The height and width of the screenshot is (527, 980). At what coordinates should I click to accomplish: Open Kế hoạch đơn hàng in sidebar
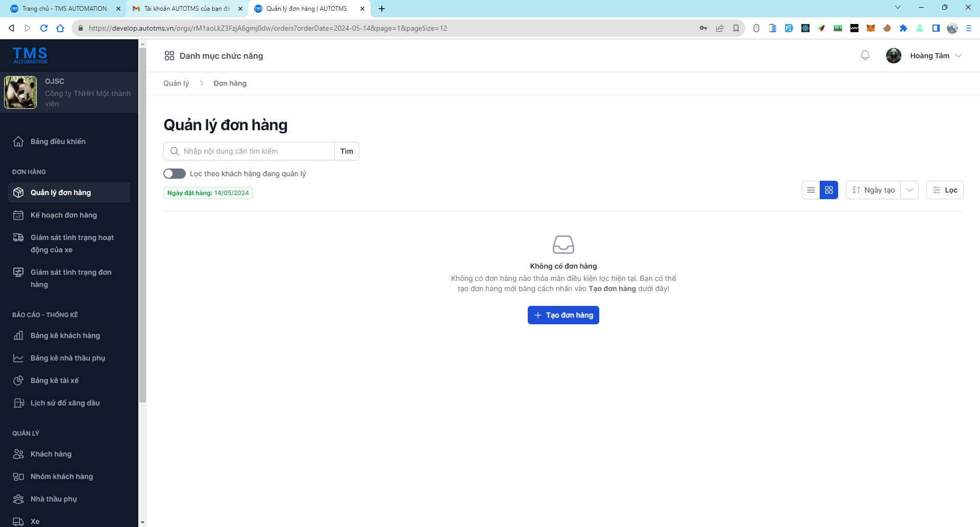[64, 215]
